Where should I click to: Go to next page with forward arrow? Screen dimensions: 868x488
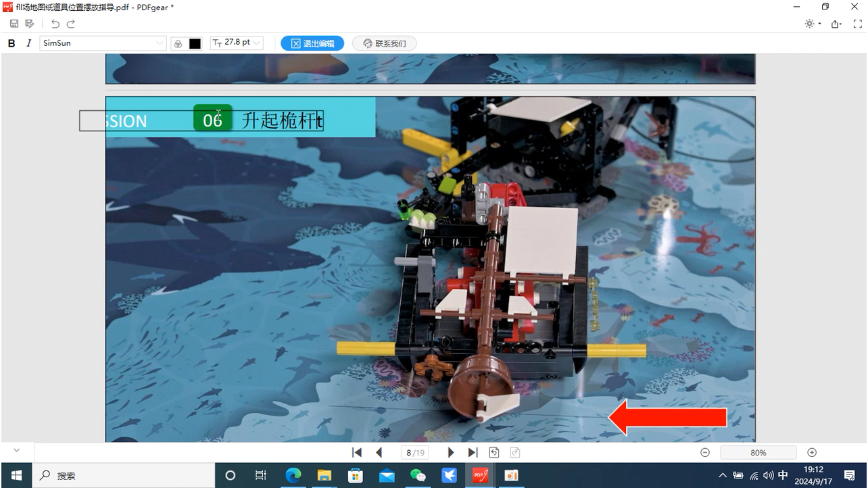pyautogui.click(x=450, y=452)
